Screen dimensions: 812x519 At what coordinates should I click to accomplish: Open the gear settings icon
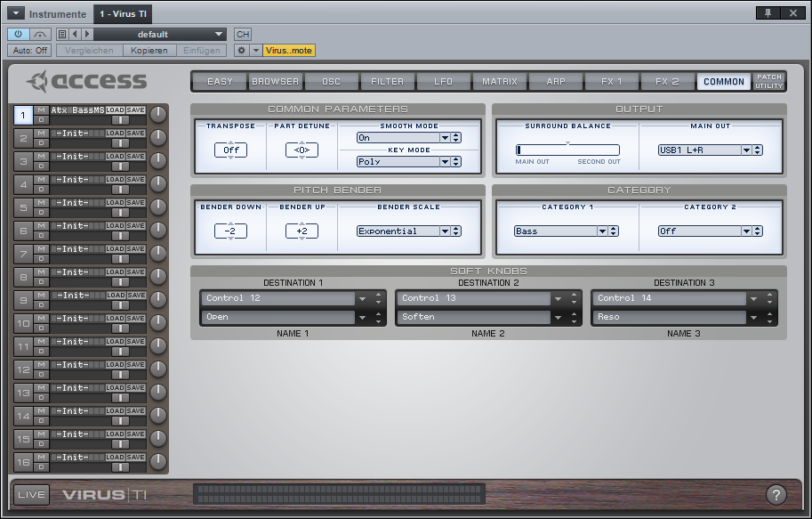[x=241, y=50]
